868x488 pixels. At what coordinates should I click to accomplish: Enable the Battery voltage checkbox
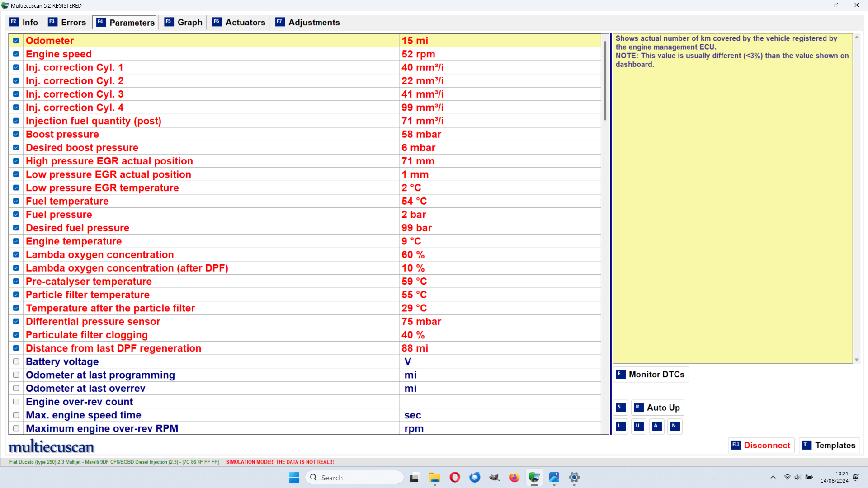coord(16,361)
